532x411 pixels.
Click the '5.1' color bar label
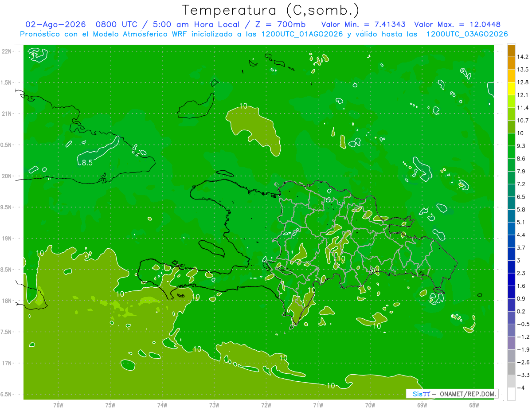521,222
